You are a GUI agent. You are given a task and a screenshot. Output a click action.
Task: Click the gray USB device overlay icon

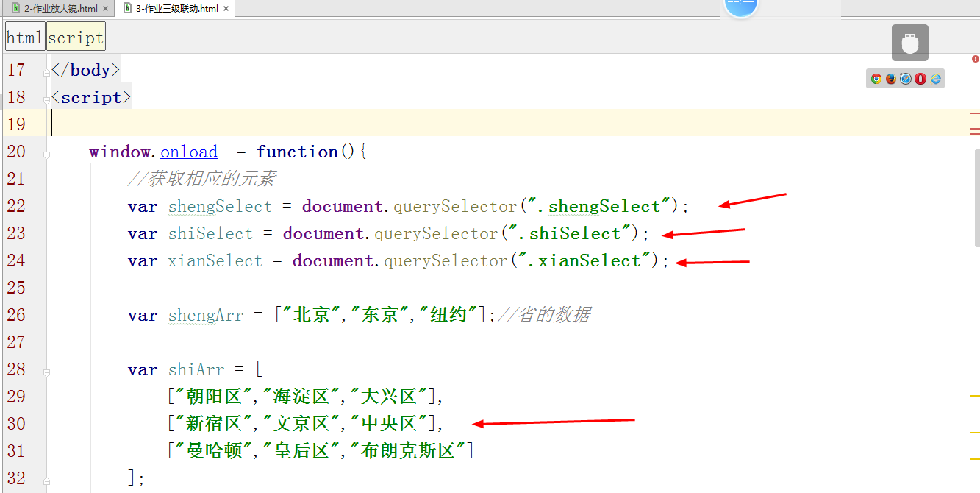click(909, 42)
